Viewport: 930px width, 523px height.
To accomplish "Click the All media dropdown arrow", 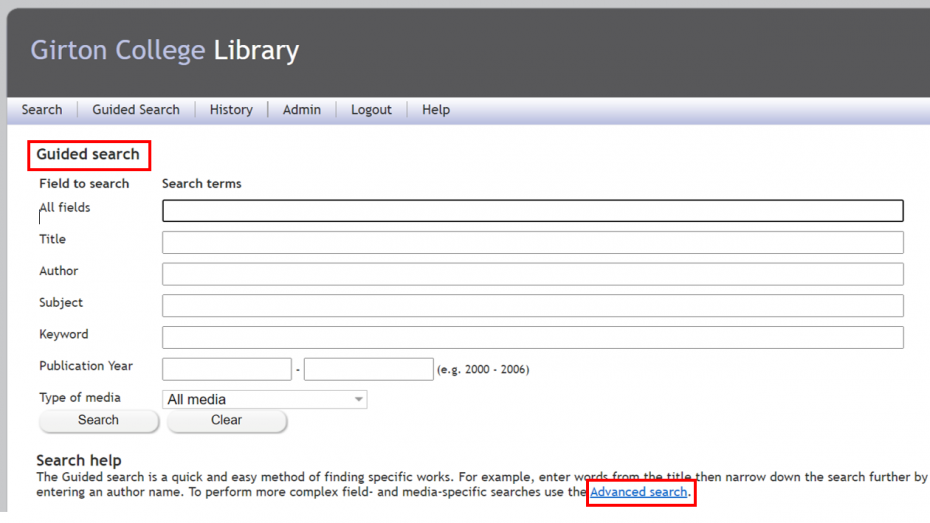I will pyautogui.click(x=358, y=400).
